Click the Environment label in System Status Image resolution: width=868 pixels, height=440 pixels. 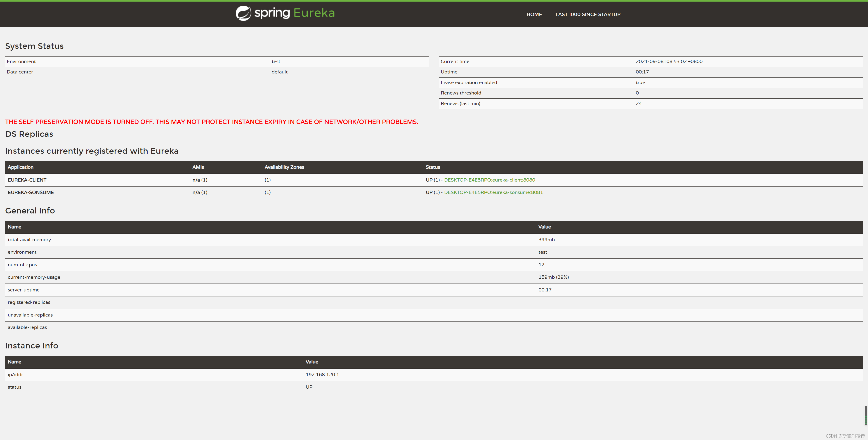coord(21,61)
